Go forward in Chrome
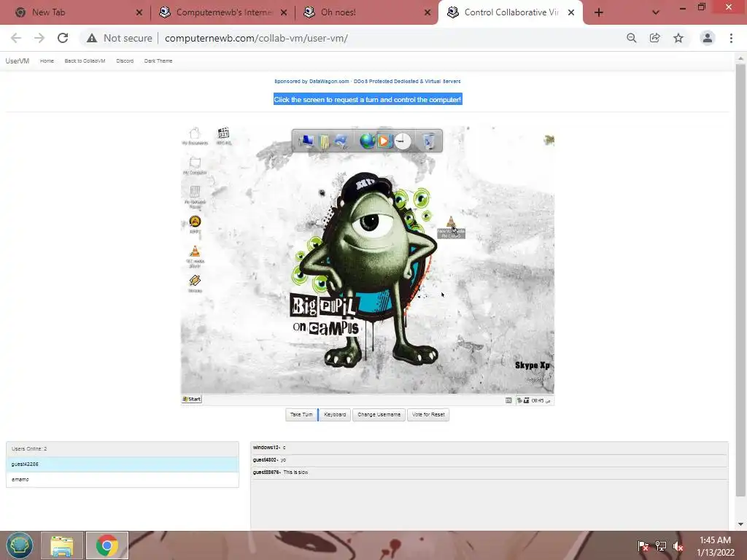Viewport: 747px width, 560px height. [x=39, y=38]
